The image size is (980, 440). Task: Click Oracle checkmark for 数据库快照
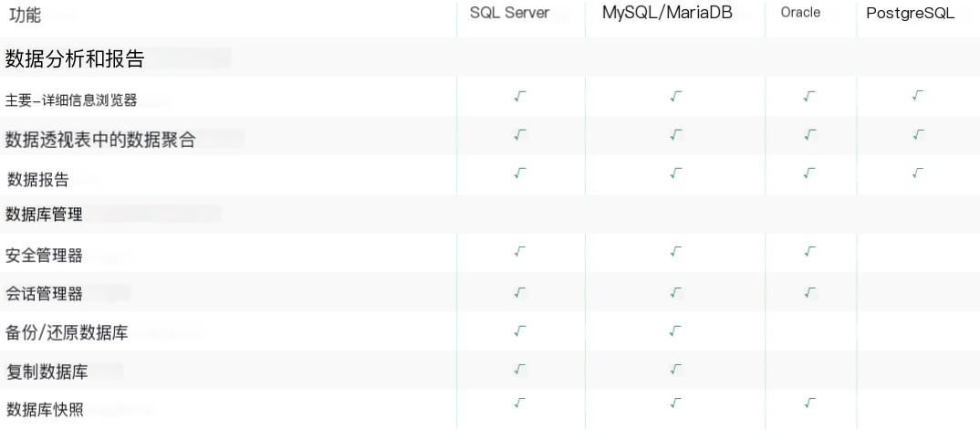click(x=810, y=403)
